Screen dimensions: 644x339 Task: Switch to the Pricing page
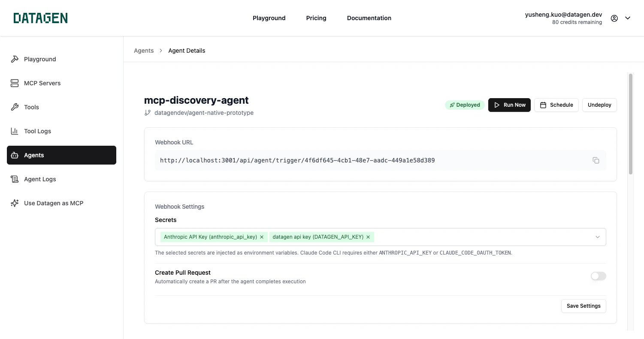point(316,18)
